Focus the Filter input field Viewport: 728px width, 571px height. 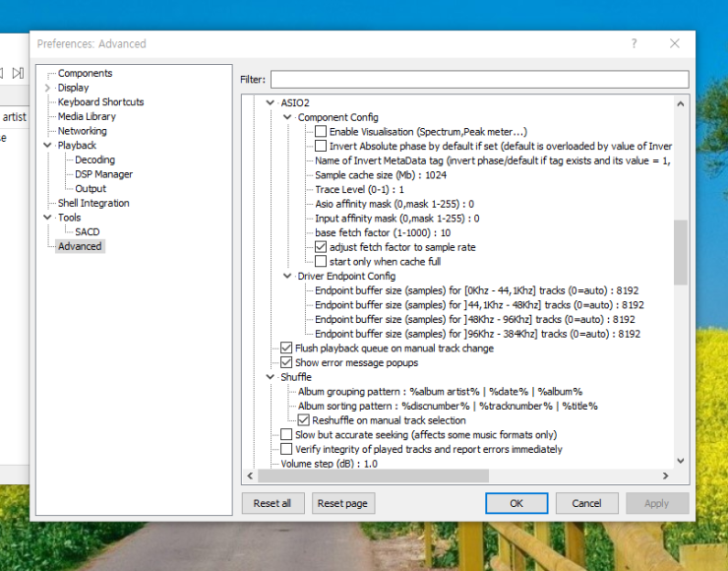480,80
